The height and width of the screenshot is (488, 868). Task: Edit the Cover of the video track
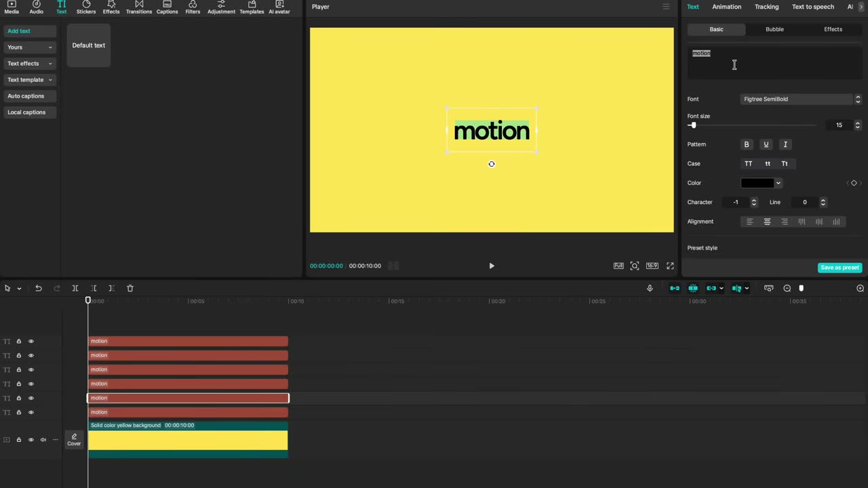coord(74,440)
